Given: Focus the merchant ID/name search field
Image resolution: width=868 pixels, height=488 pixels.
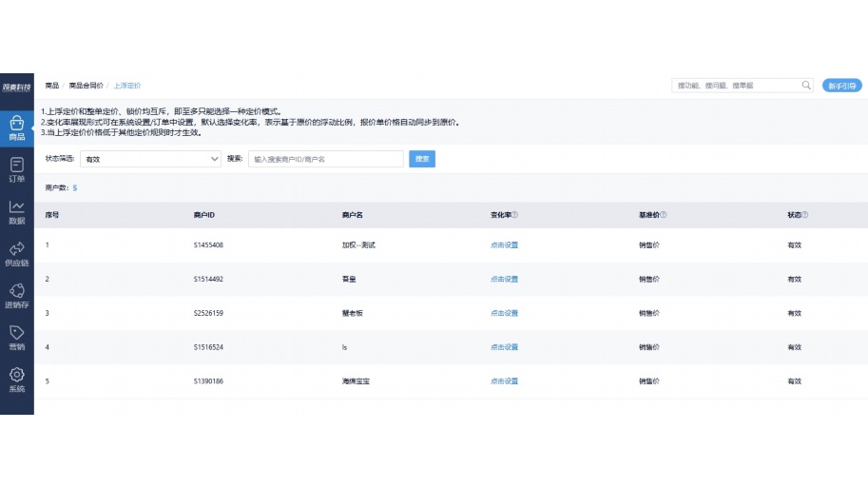Looking at the screenshot, I should (x=326, y=159).
